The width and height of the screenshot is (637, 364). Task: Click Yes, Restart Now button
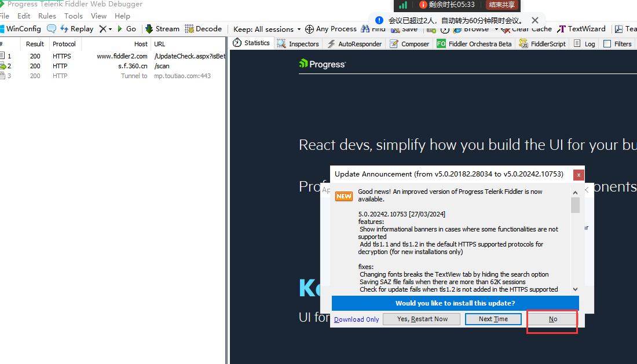(422, 319)
